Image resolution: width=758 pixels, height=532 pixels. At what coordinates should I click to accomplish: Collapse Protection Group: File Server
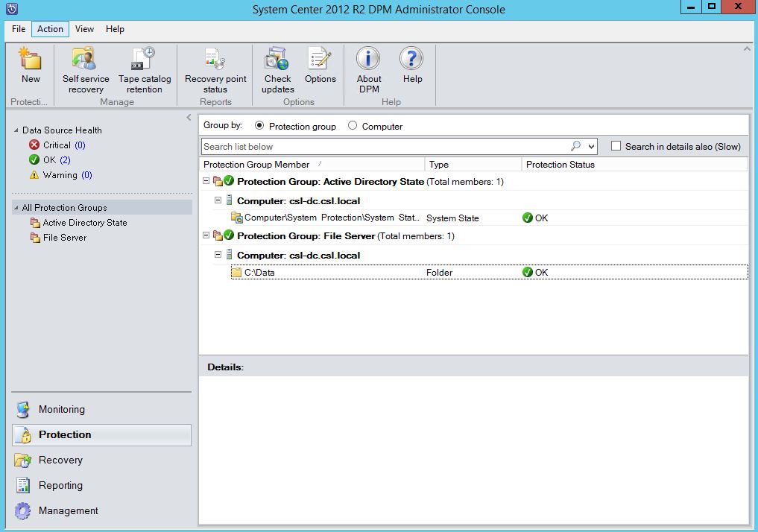pyautogui.click(x=206, y=235)
